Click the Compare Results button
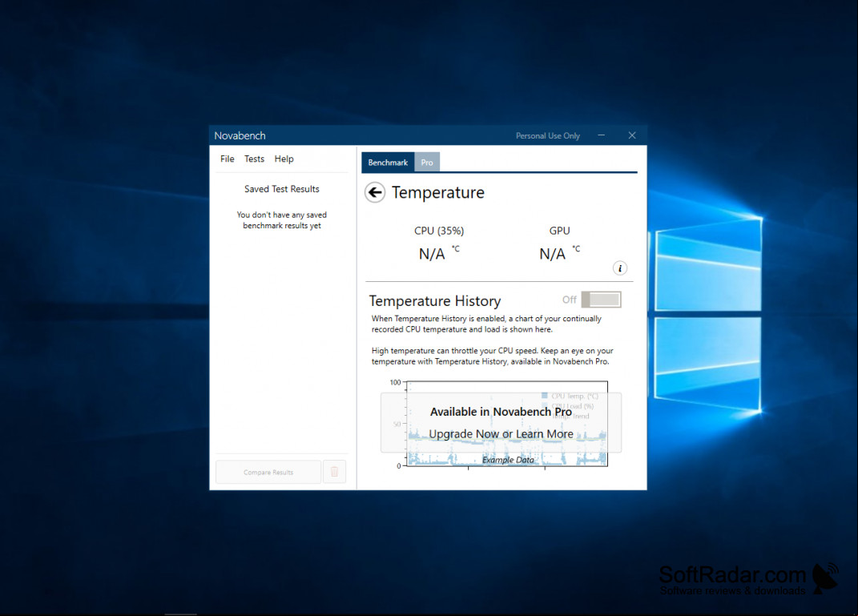Viewport: 858px width, 616px height. [x=268, y=472]
